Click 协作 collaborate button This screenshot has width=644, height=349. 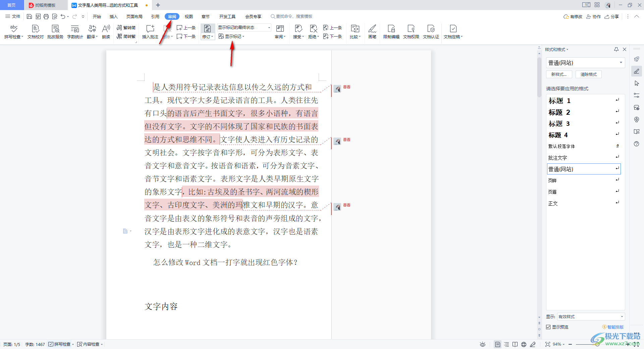(x=594, y=16)
